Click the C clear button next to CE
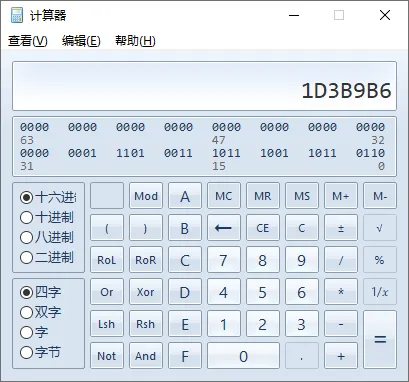 pyautogui.click(x=302, y=228)
